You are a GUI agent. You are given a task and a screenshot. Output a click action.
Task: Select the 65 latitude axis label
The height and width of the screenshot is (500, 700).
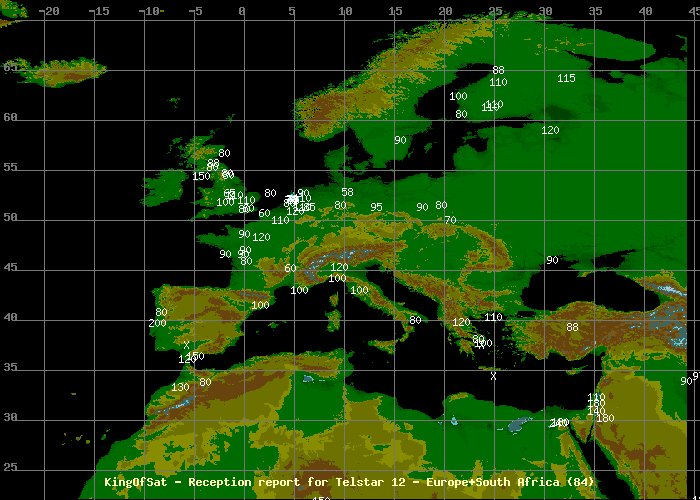[10, 67]
